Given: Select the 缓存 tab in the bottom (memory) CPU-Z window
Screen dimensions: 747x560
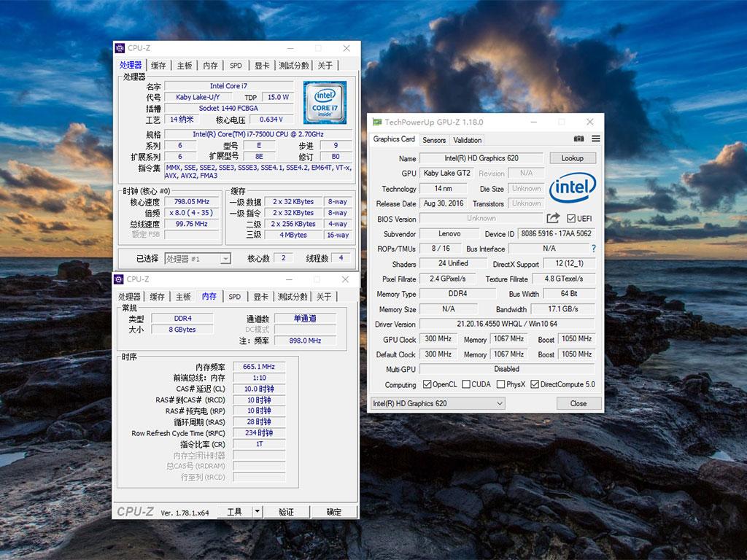Looking at the screenshot, I should pyautogui.click(x=158, y=297).
